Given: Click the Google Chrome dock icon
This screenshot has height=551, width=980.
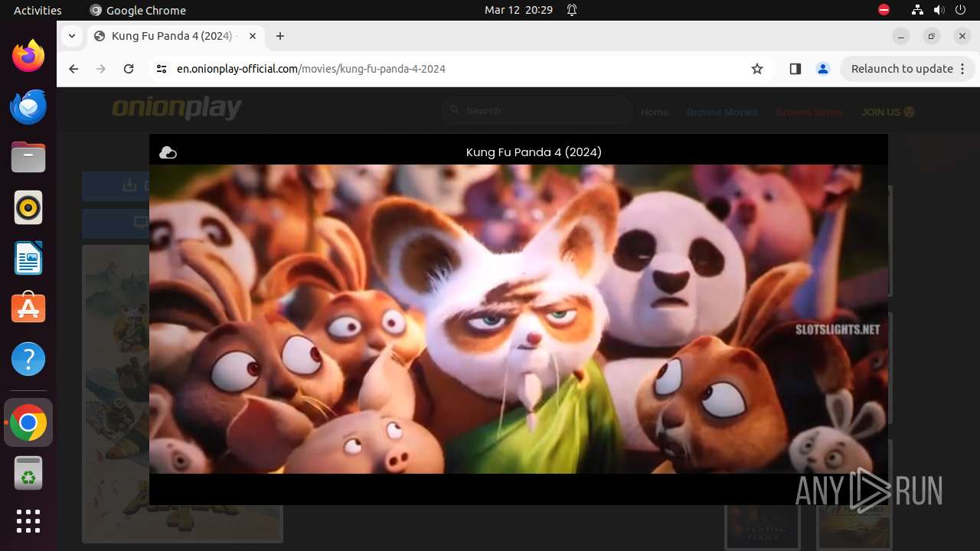Looking at the screenshot, I should pyautogui.click(x=28, y=423).
